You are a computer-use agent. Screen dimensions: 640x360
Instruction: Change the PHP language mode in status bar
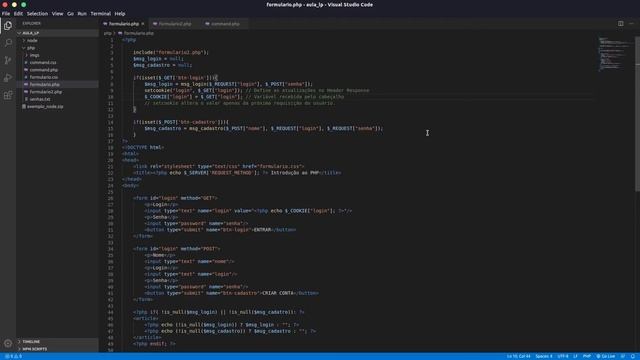click(587, 356)
